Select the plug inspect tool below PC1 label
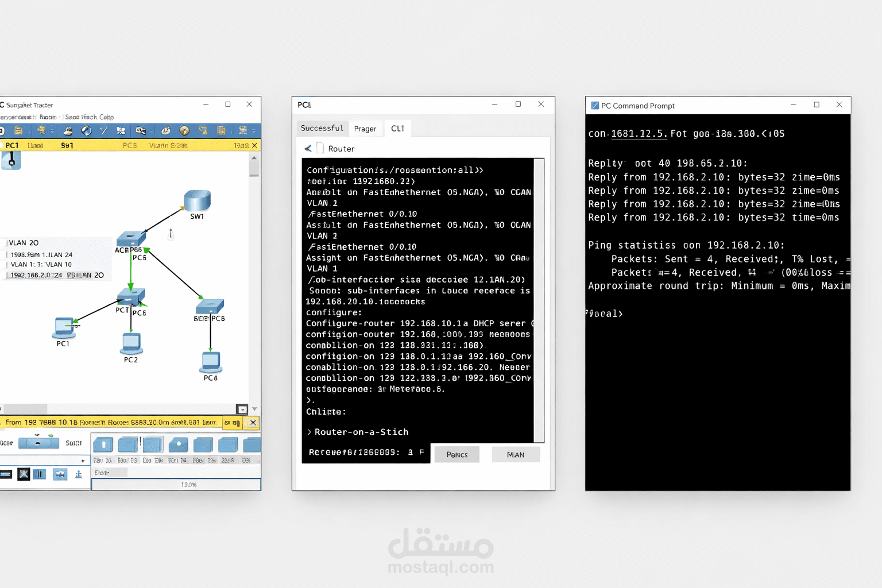The width and height of the screenshot is (882, 588). 11,160
